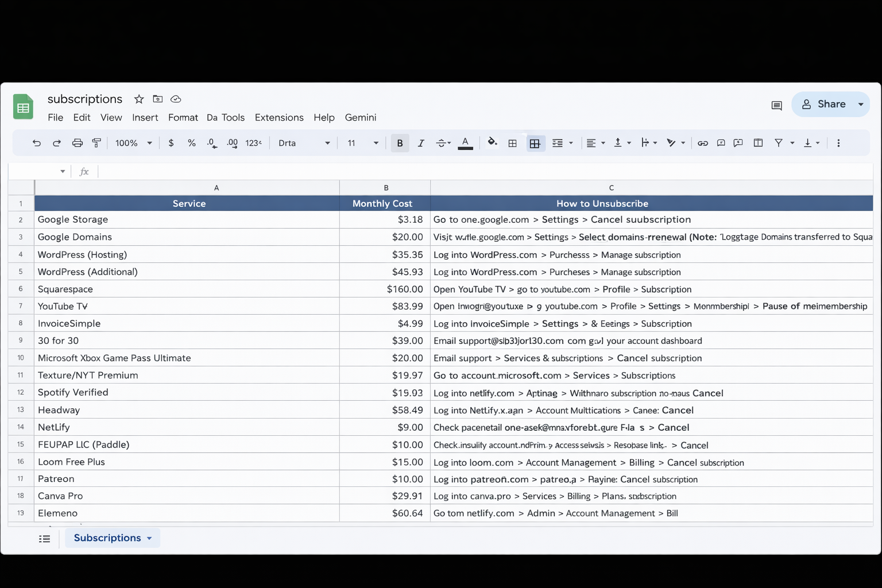Create a filter

[778, 142]
